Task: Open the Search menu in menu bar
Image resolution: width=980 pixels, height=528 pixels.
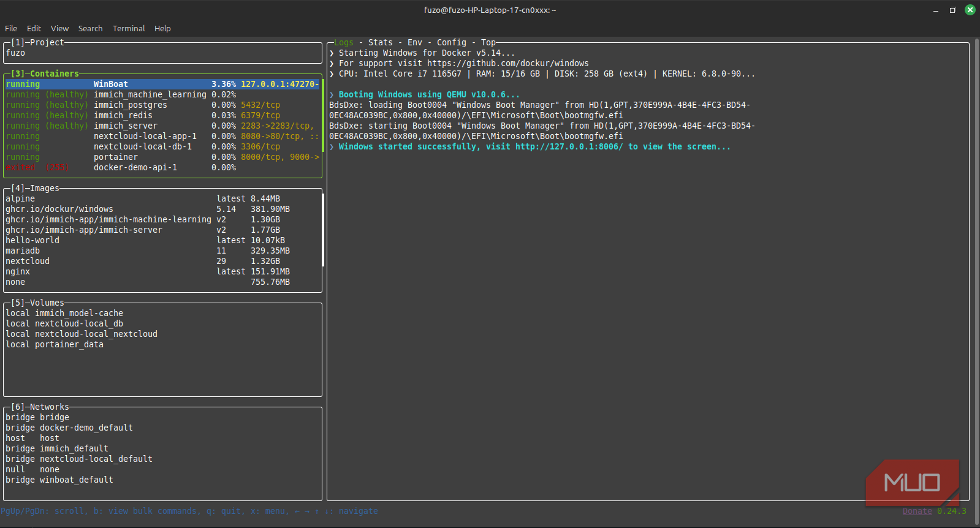Action: 90,29
